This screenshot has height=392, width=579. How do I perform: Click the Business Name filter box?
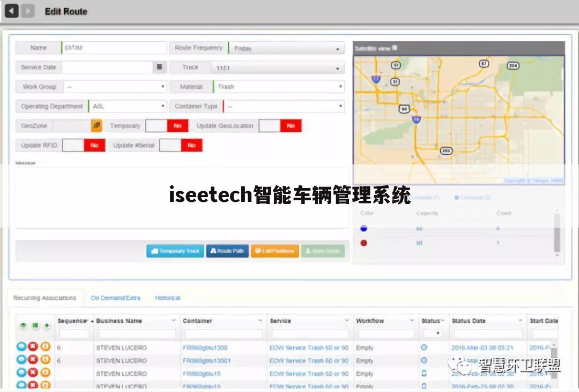137,334
